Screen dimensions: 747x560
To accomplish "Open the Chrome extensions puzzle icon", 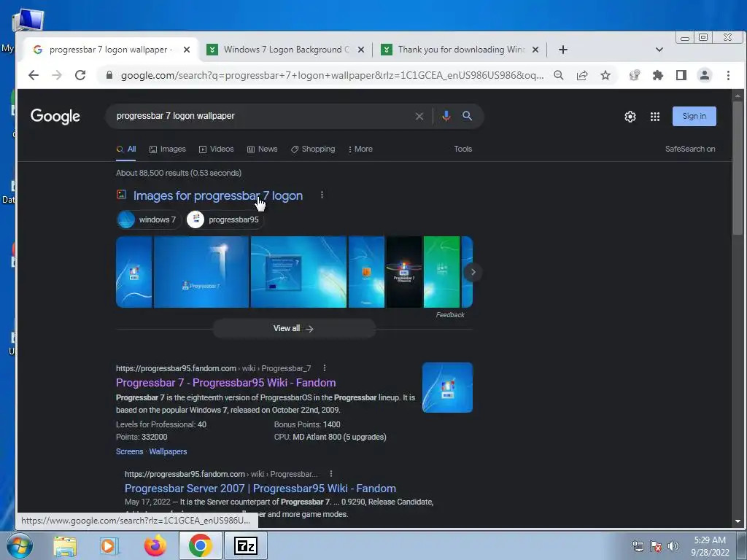I will point(657,75).
